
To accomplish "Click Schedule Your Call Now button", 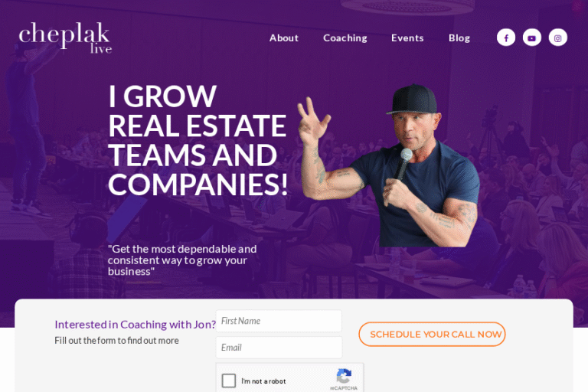I will 432,334.
